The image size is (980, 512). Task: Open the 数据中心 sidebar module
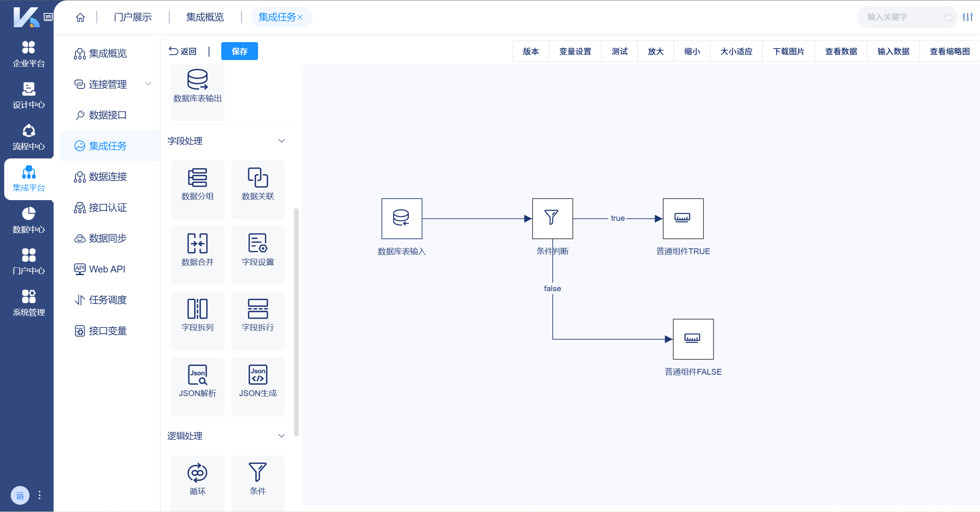pos(28,220)
